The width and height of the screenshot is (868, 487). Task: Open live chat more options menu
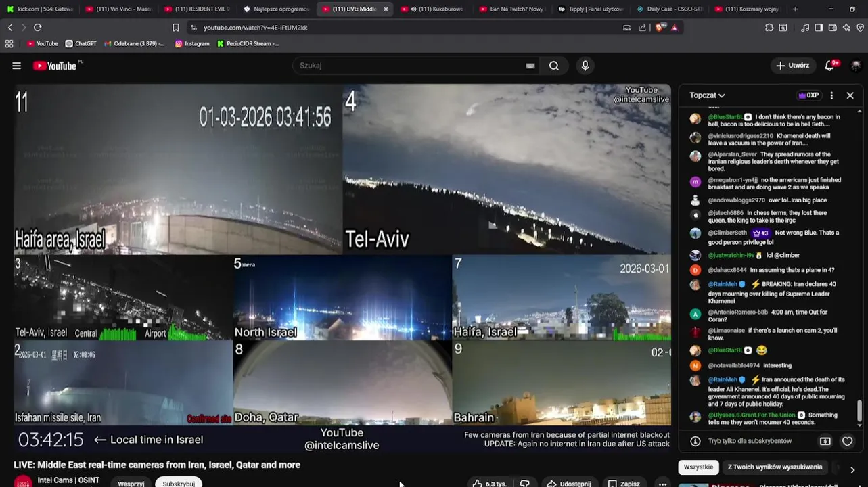tap(831, 95)
